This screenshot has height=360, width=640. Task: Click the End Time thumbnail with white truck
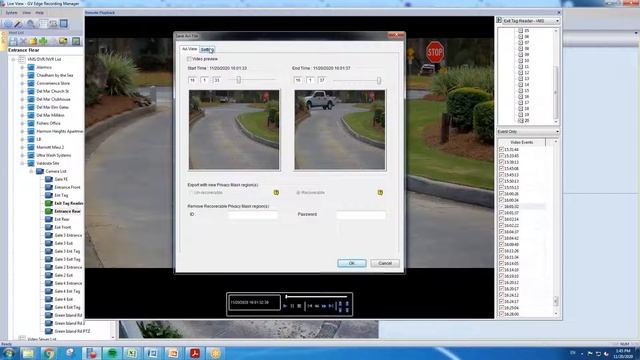click(340, 130)
